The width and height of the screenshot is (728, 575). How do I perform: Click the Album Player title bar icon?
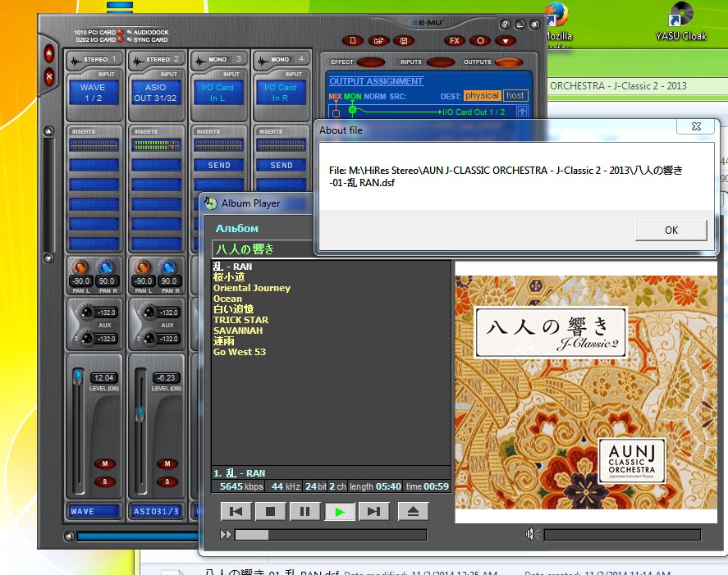click(210, 203)
